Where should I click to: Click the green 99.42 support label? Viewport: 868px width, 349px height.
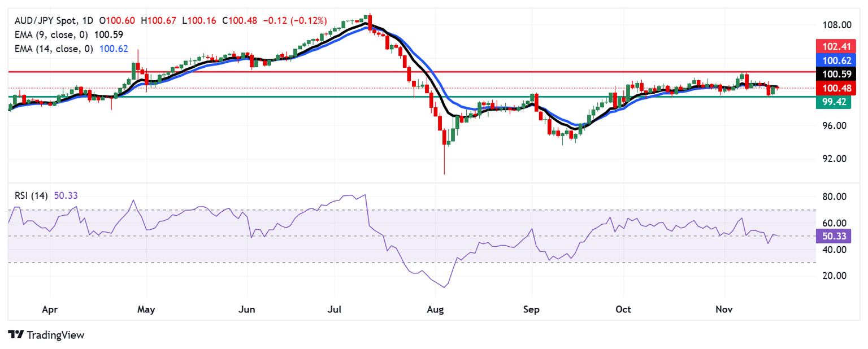pos(831,102)
